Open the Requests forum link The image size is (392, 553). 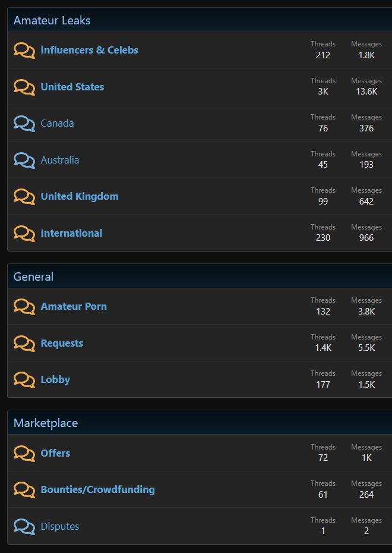pos(62,343)
